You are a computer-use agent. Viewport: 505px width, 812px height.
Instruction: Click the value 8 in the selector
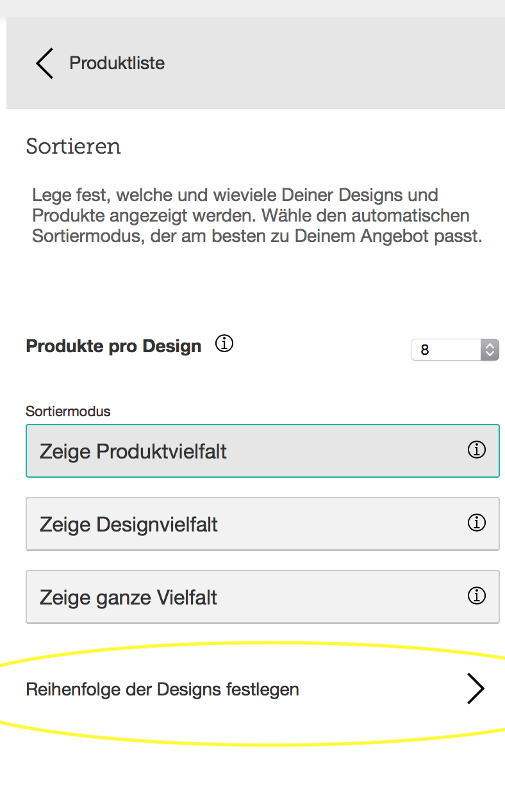pos(426,350)
